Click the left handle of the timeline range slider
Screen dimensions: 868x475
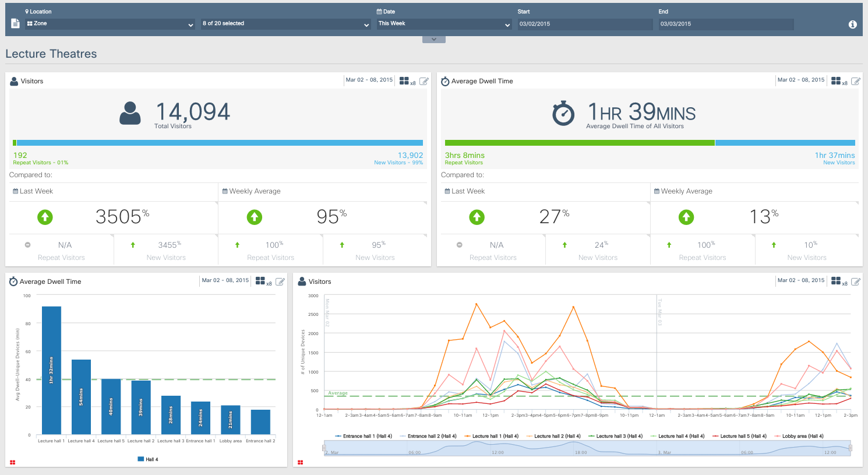tap(324, 448)
